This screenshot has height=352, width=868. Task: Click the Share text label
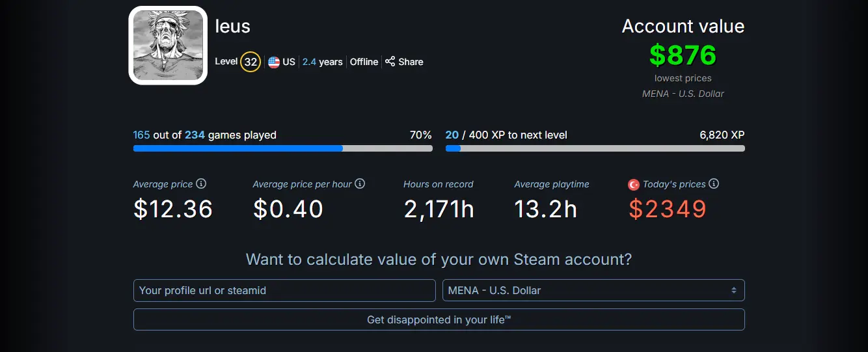pyautogui.click(x=411, y=62)
